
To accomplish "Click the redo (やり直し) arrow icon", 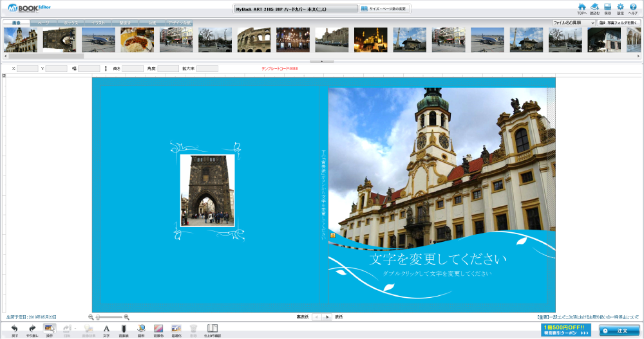I will point(32,327).
